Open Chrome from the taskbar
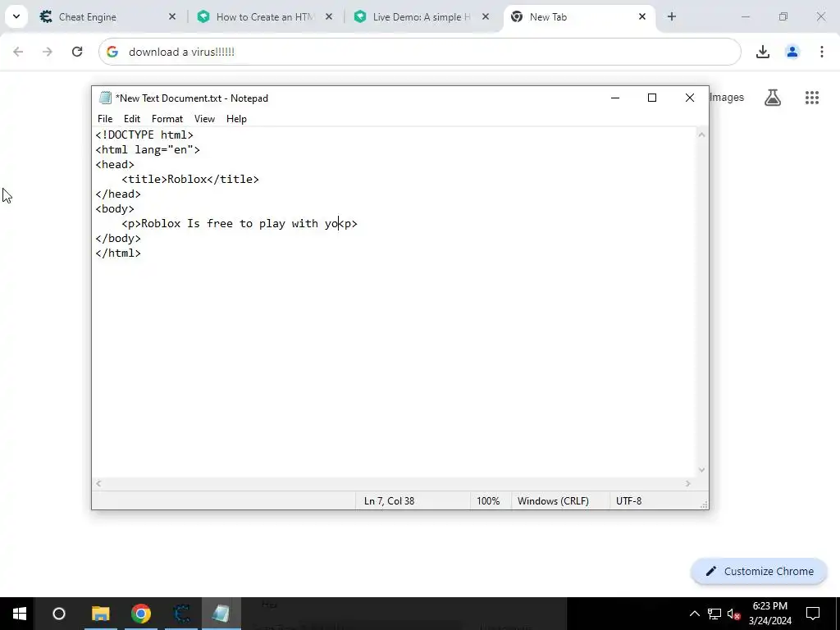 tap(141, 614)
